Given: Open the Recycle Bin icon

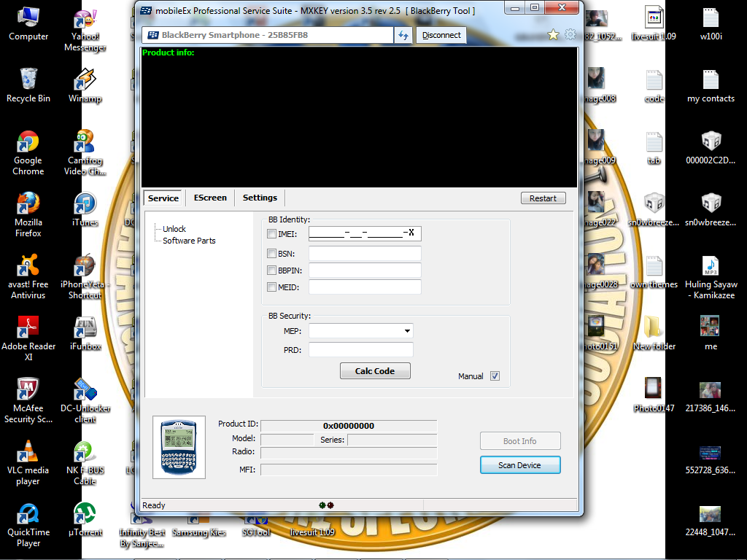Looking at the screenshot, I should pyautogui.click(x=28, y=85).
